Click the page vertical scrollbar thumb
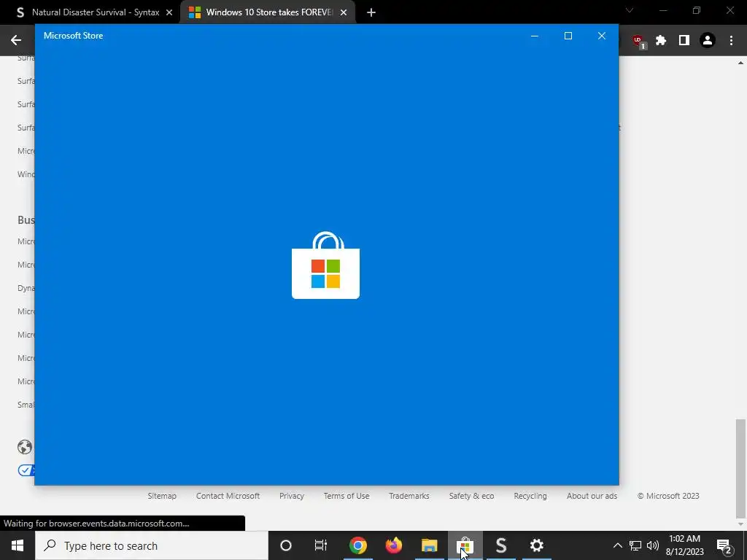Viewport: 747px width, 560px height. point(740,468)
